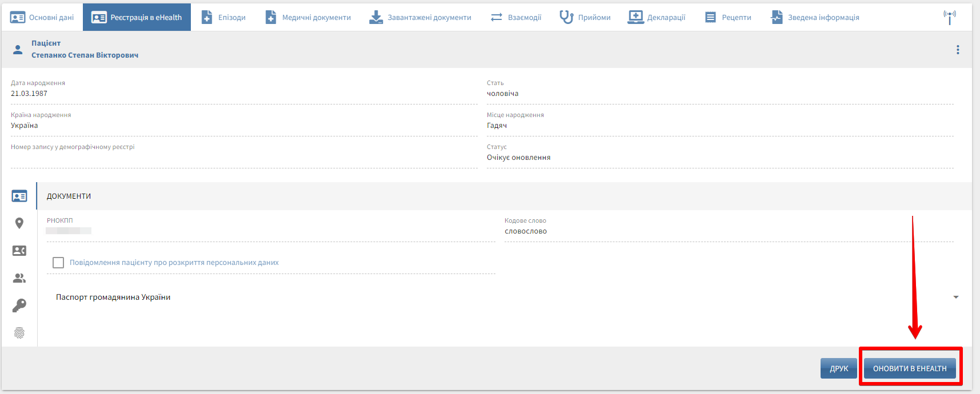
Task: Click the Друк button
Action: click(x=838, y=368)
